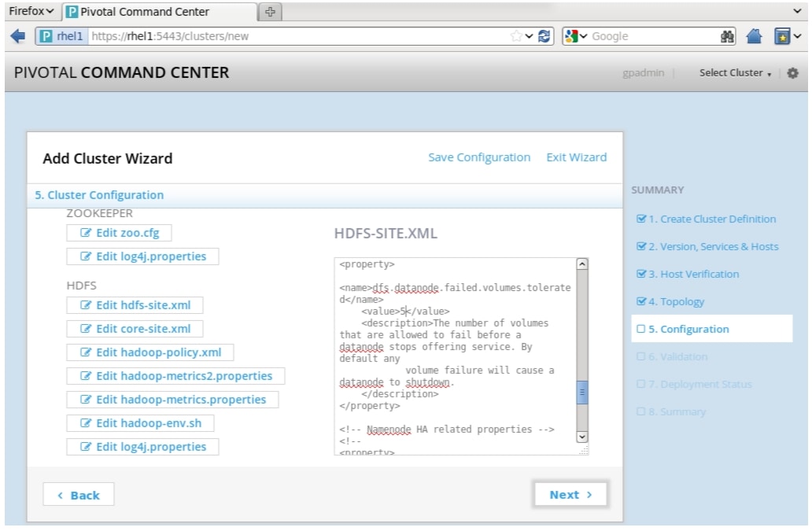Click the Exit Wizard link
The image size is (812, 531).
[x=577, y=157]
